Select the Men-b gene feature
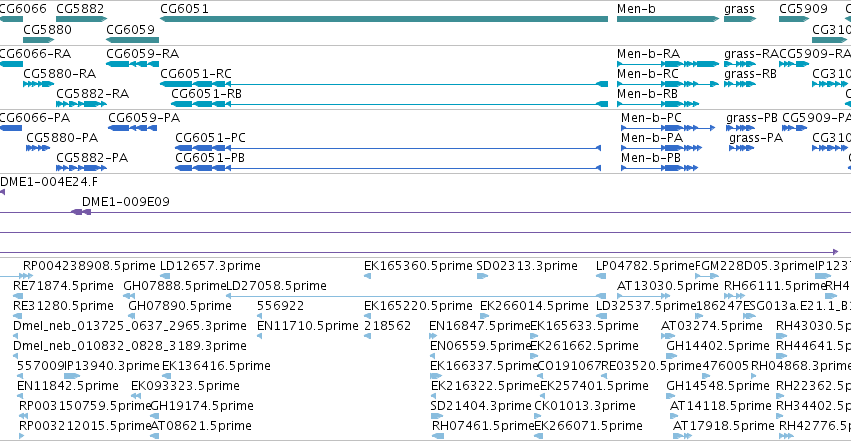The height and width of the screenshot is (441, 851). point(668,19)
